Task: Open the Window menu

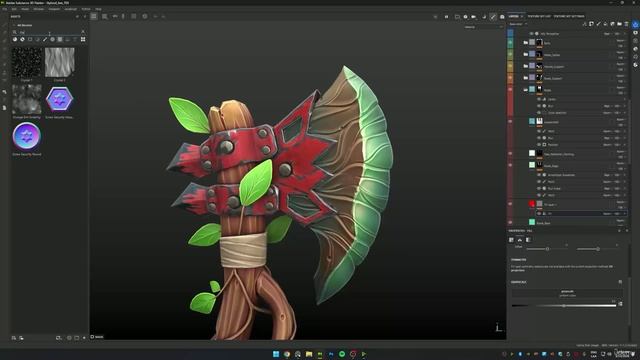Action: (x=38, y=9)
